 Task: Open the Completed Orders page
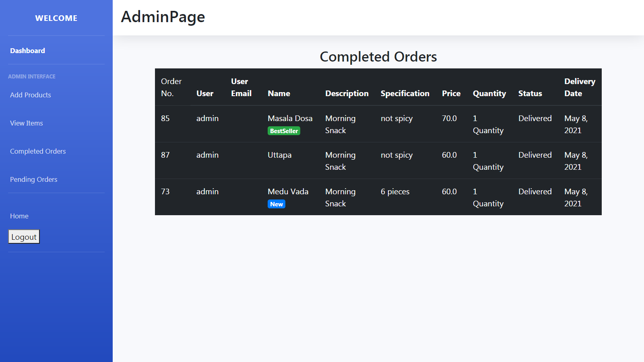click(x=38, y=151)
